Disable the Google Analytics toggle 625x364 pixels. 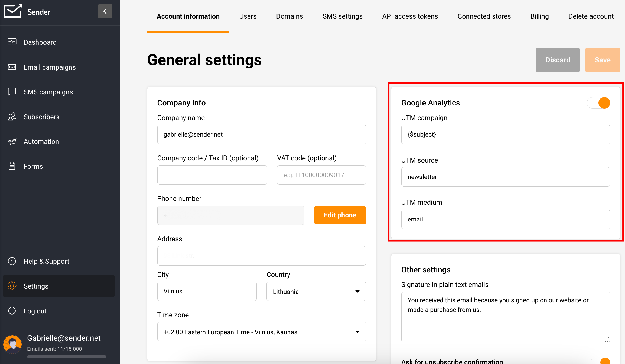pos(598,103)
